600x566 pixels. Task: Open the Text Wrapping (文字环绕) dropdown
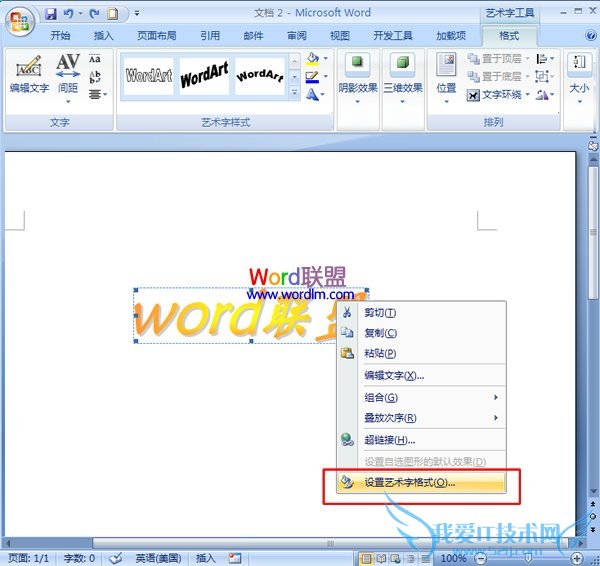coord(498,95)
